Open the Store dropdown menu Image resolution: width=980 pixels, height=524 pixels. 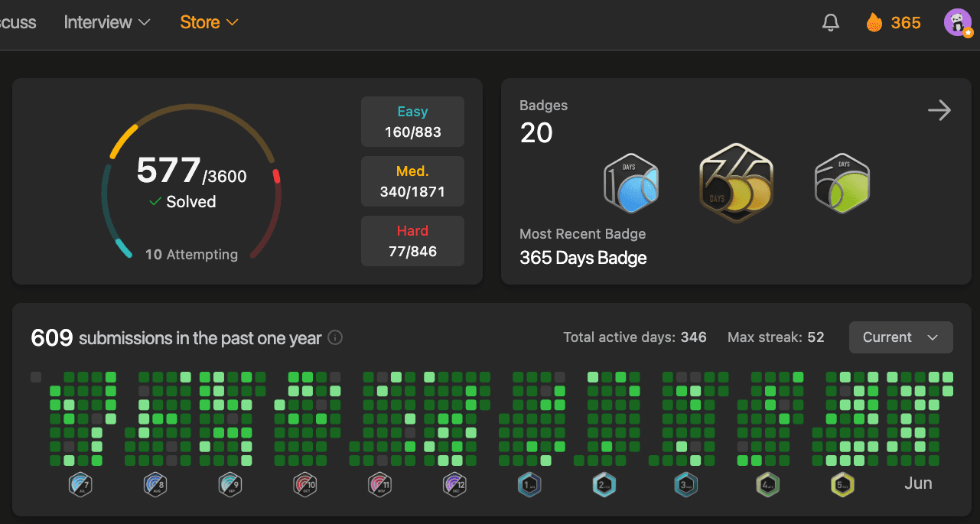tap(208, 22)
